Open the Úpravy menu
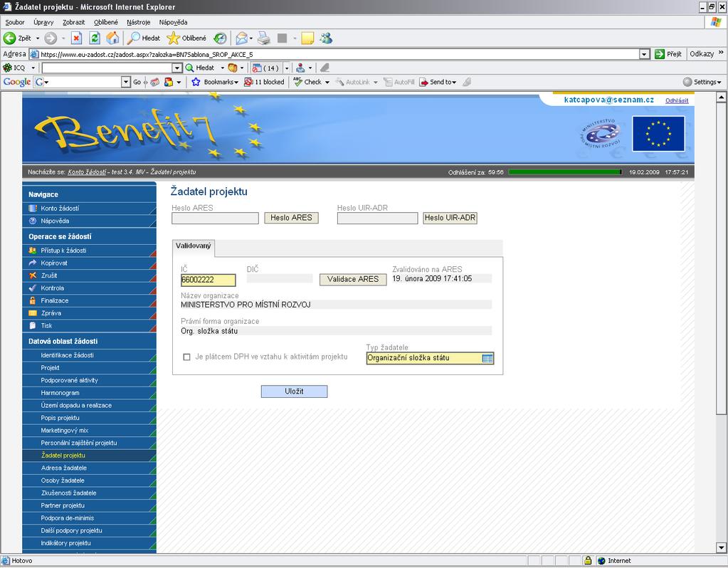The image size is (728, 568). pos(43,22)
